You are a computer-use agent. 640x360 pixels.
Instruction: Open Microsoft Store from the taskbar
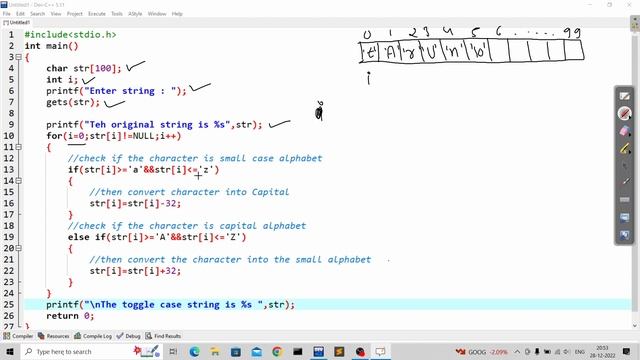pyautogui.click(x=236, y=351)
